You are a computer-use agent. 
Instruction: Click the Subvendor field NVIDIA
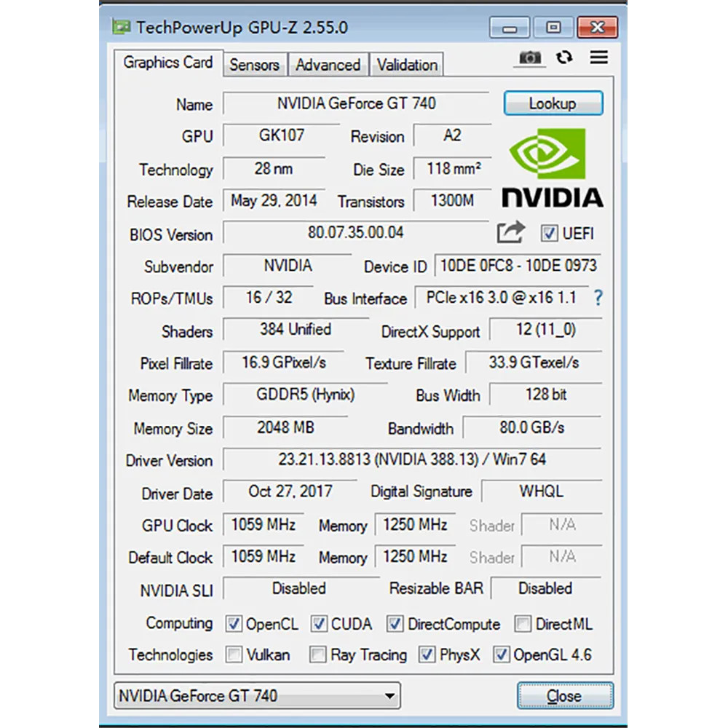288,265
